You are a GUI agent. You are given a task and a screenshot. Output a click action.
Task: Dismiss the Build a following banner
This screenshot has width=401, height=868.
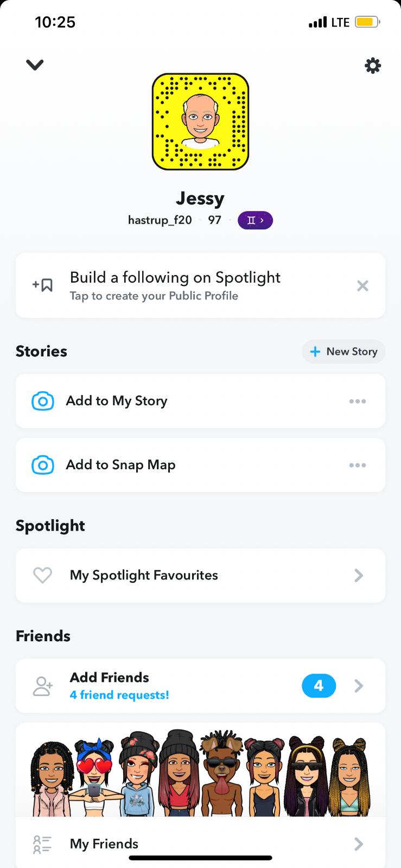pos(362,285)
